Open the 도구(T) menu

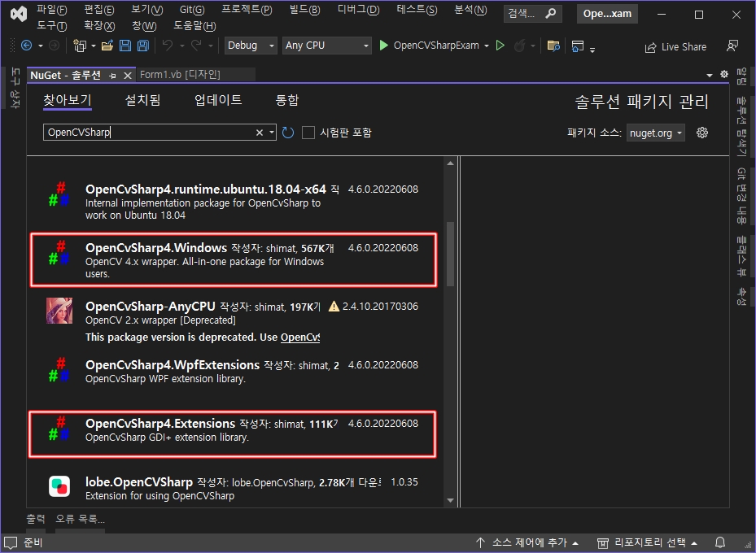[x=51, y=25]
